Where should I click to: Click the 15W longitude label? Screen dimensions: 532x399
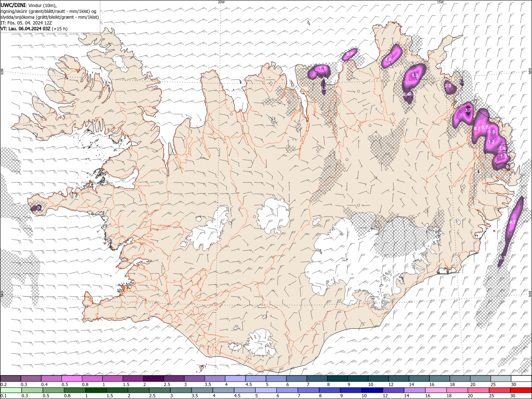pos(440,2)
